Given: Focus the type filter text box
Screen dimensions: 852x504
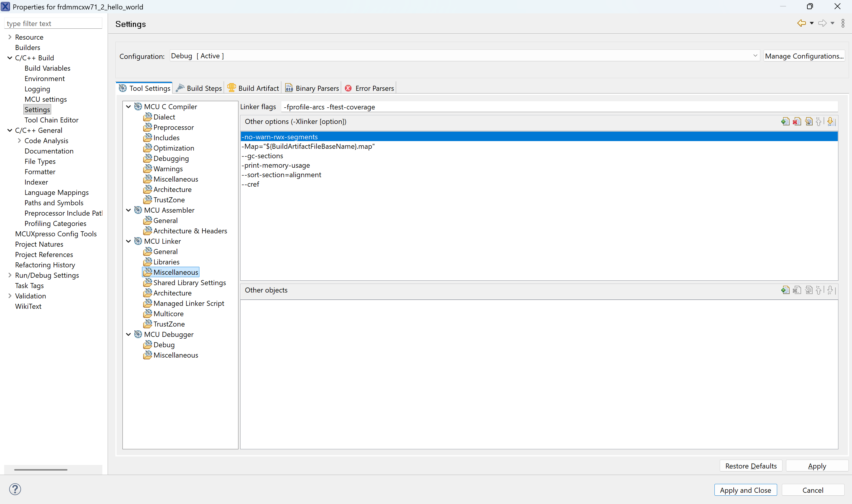Looking at the screenshot, I should [x=53, y=23].
